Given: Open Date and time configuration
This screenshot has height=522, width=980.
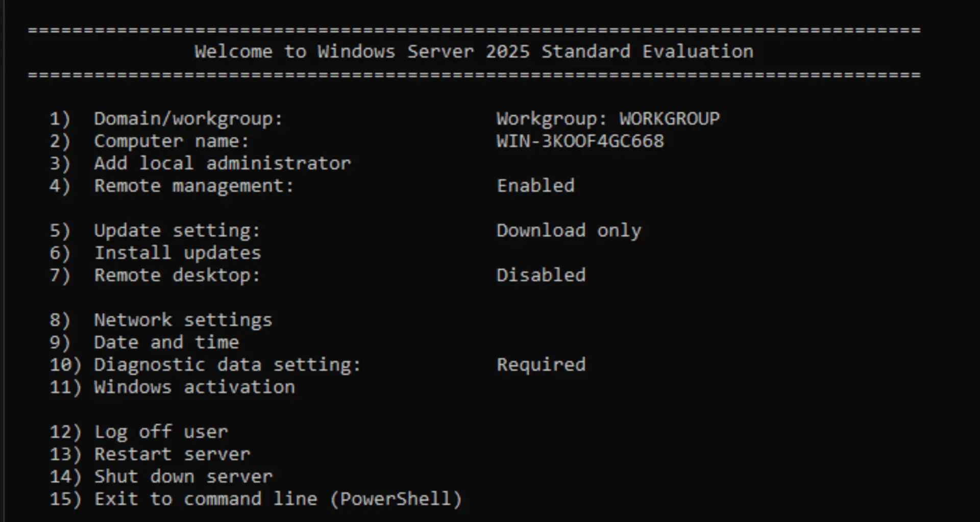Looking at the screenshot, I should pyautogui.click(x=166, y=342).
